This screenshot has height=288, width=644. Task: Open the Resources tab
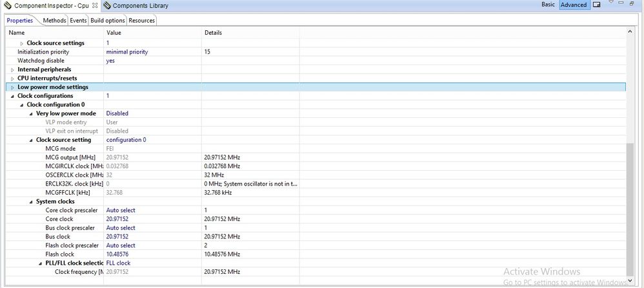[142, 21]
